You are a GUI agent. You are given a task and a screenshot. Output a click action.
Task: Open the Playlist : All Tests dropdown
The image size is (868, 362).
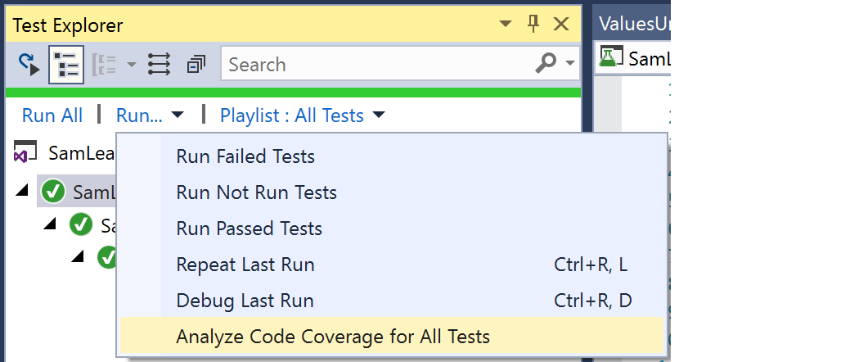302,115
